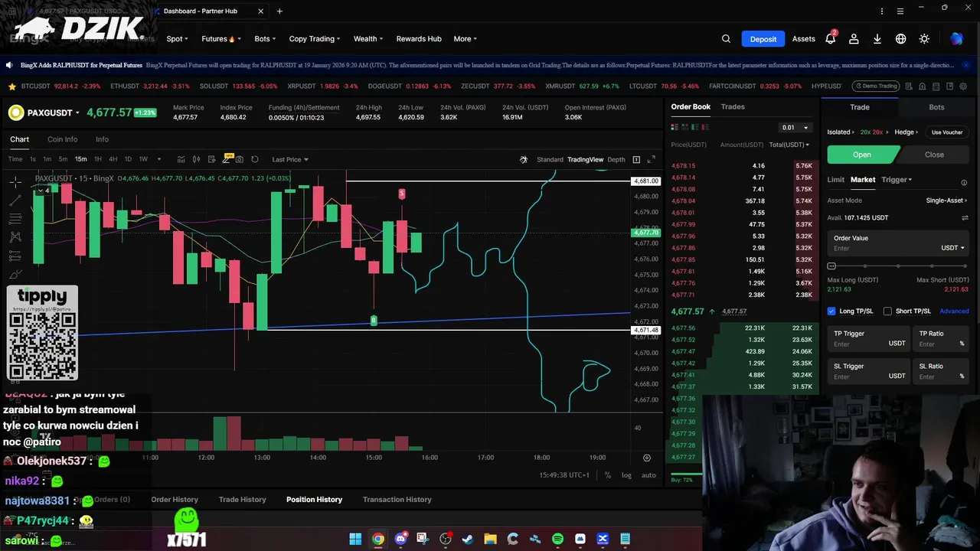
Task: Open the Position History tab
Action: [x=314, y=500]
